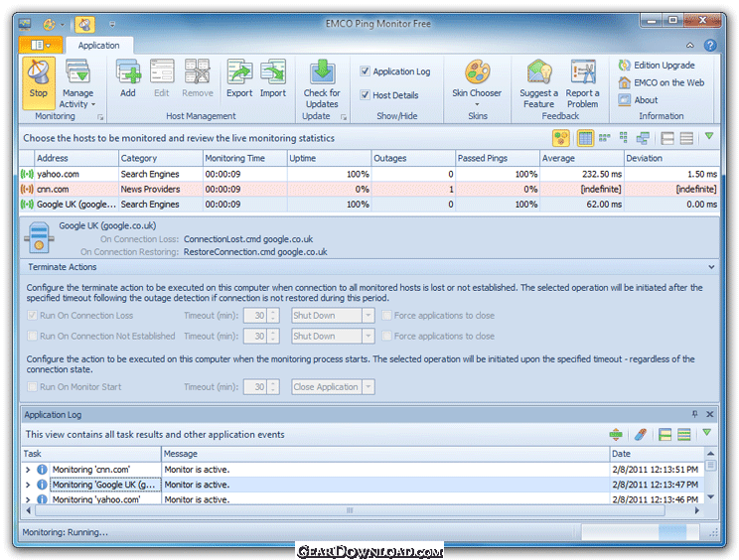Viewport: 739px width, 560px height.
Task: Toggle the Host Details checkbox
Action: click(x=365, y=94)
